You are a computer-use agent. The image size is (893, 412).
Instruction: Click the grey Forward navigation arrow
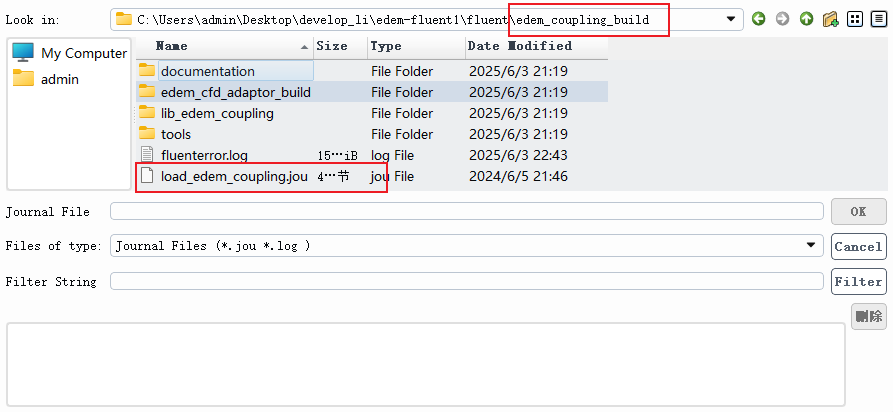click(783, 19)
